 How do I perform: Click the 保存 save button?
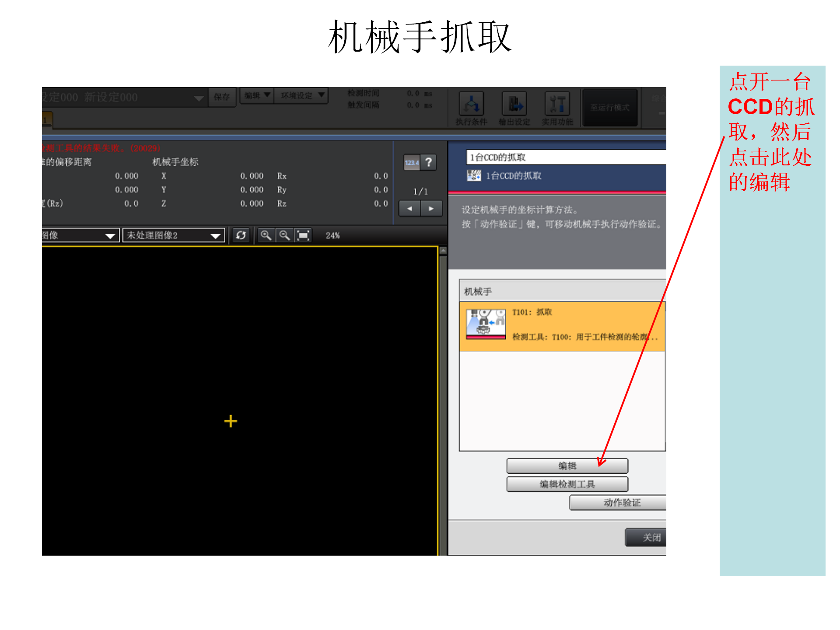[x=222, y=97]
